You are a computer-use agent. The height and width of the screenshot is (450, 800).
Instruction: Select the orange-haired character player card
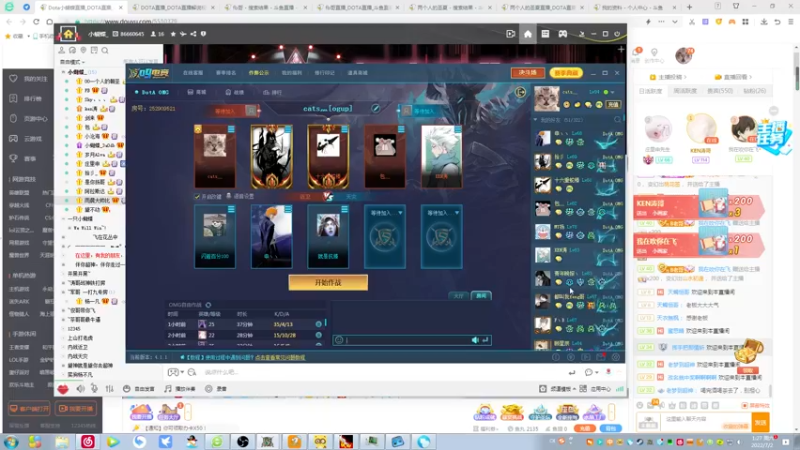(271, 236)
